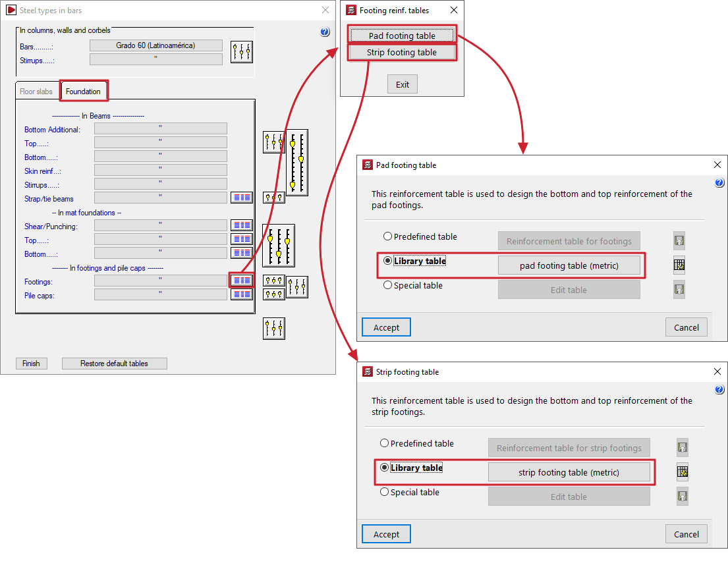Click the bar diameter icon beside Bars field
The image size is (728, 571).
click(x=242, y=51)
